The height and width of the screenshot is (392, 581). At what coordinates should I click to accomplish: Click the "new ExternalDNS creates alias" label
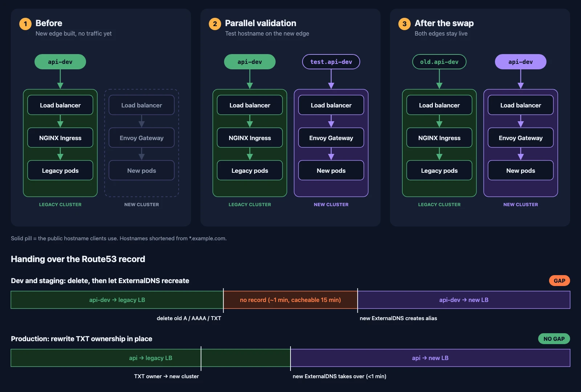click(398, 318)
